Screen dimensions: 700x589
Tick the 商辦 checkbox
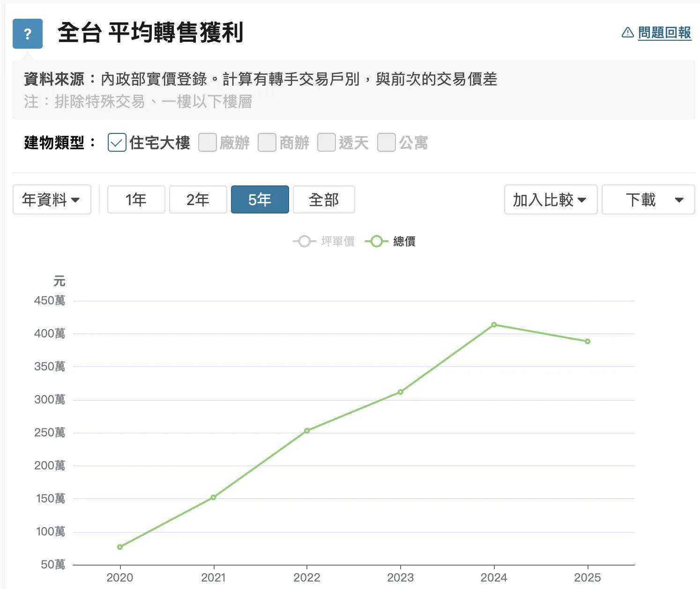click(267, 142)
